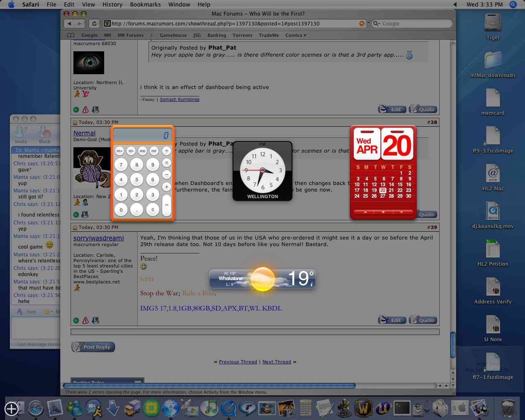Open the Window menu

coord(179,5)
